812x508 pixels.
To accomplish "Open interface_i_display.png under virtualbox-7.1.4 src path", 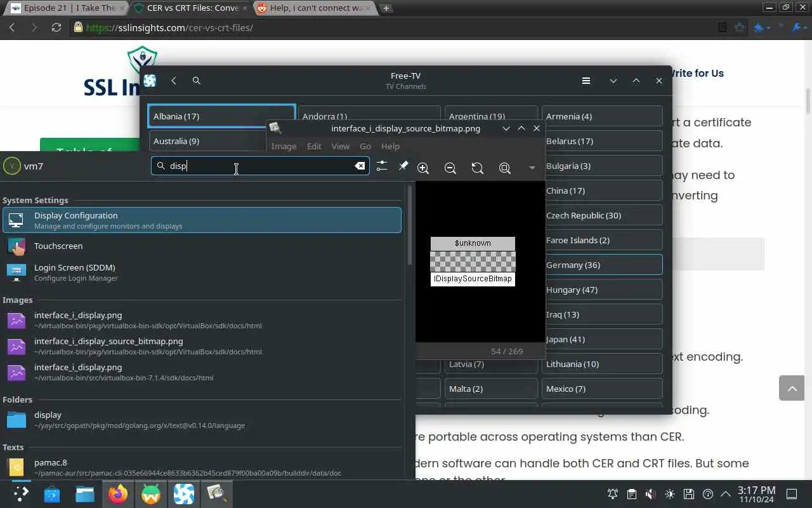I will point(202,372).
